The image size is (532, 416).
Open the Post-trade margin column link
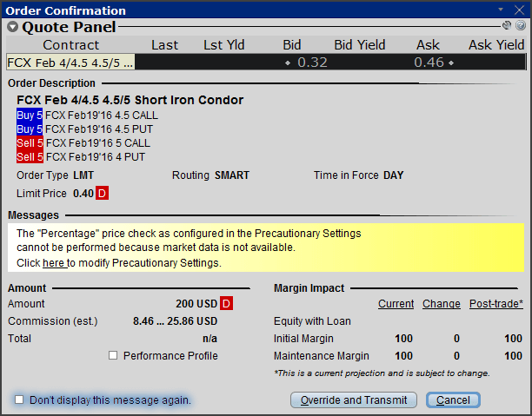[496, 304]
